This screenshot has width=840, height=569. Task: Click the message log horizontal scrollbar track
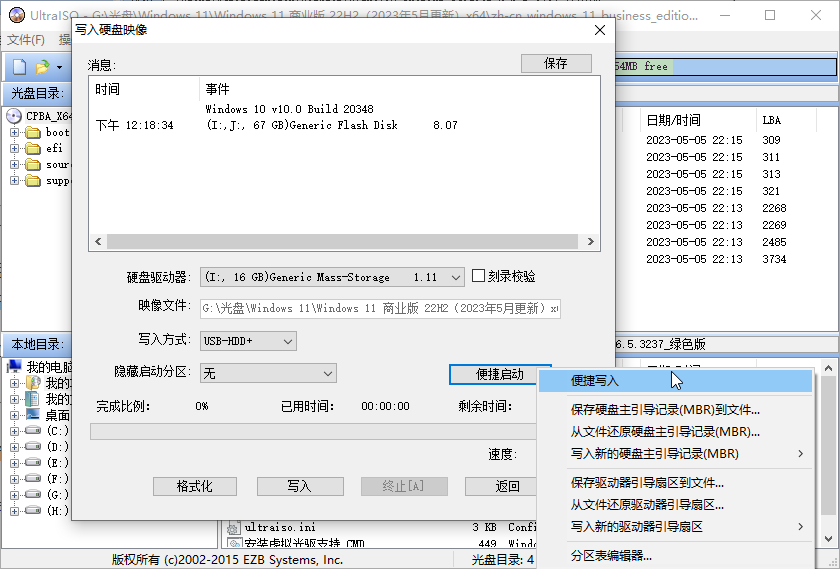click(x=343, y=242)
